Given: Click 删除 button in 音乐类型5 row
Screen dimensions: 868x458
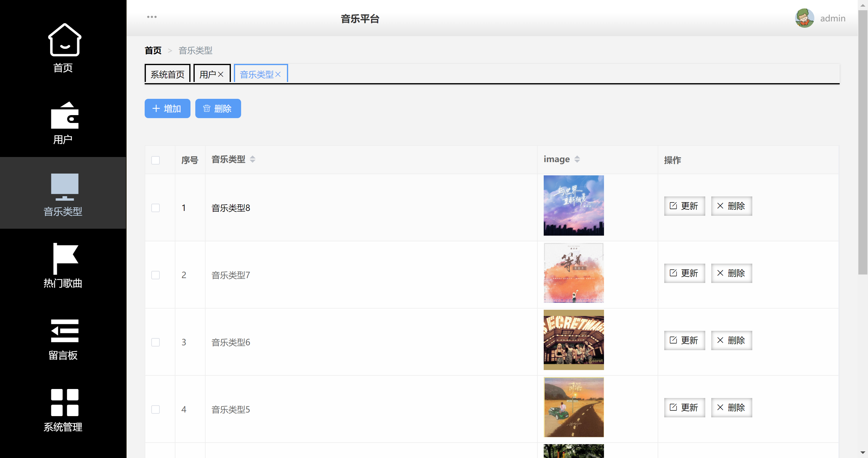Looking at the screenshot, I should coord(731,407).
